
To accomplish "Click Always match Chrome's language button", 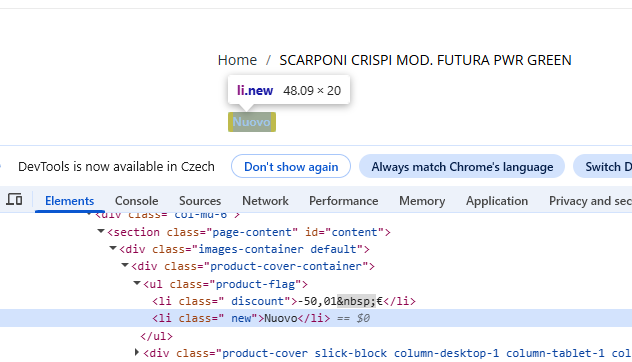I will coord(462,166).
